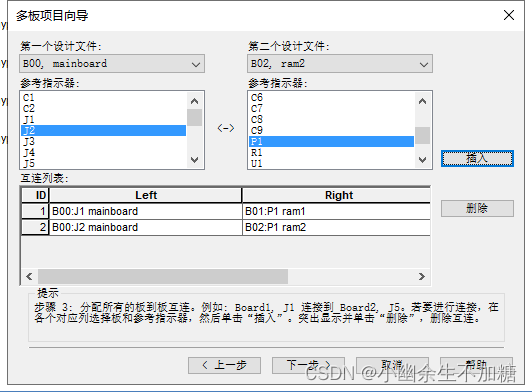Select C7 in the right reference designator list

[x=331, y=109]
